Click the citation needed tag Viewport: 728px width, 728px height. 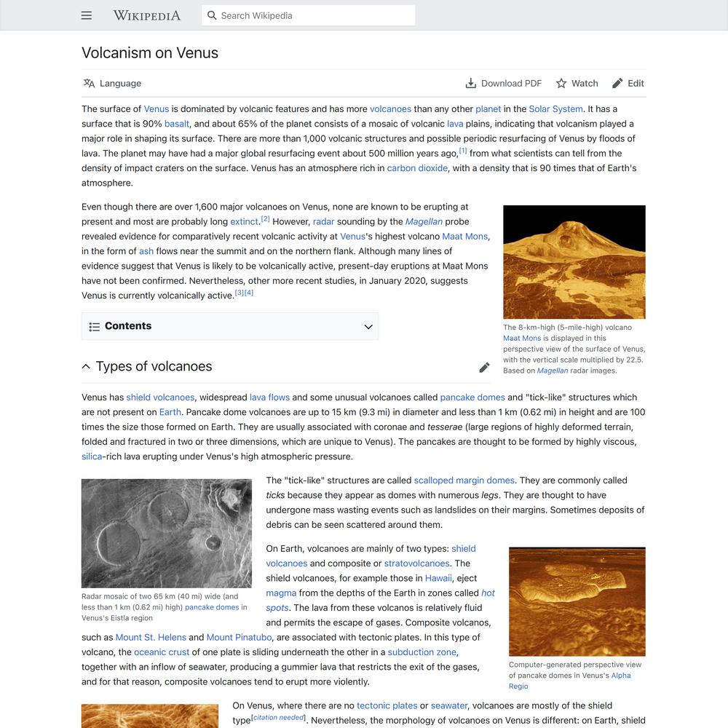tap(279, 718)
